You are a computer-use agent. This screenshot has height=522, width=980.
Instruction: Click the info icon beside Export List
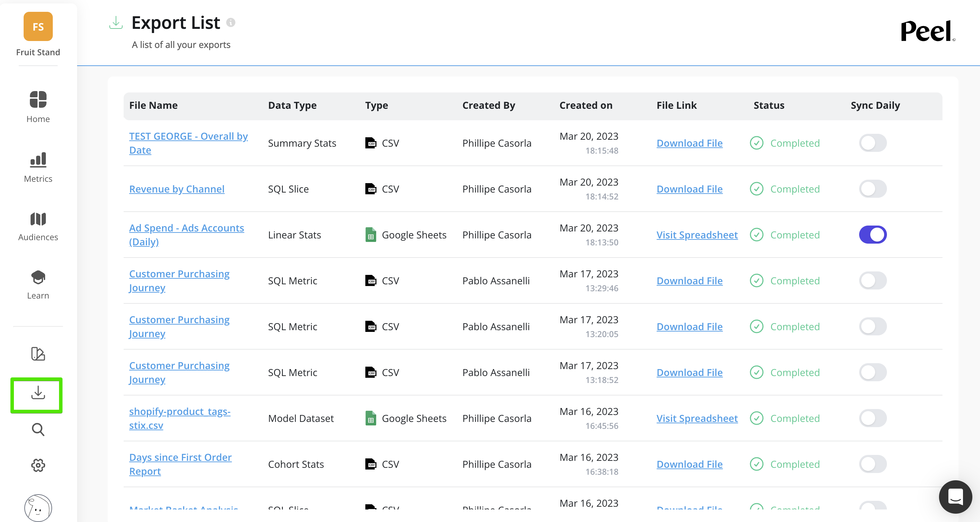tap(231, 23)
